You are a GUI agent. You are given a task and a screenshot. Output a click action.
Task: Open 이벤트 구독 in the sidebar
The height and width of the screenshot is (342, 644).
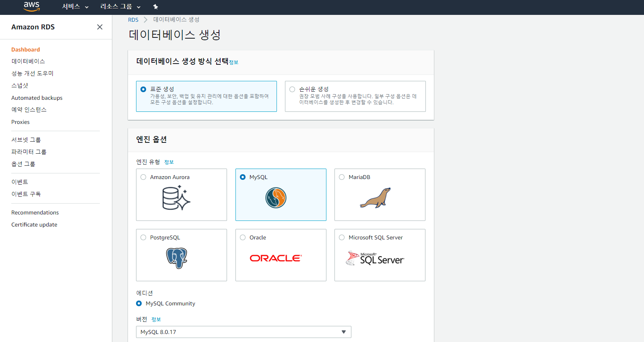coord(26,194)
